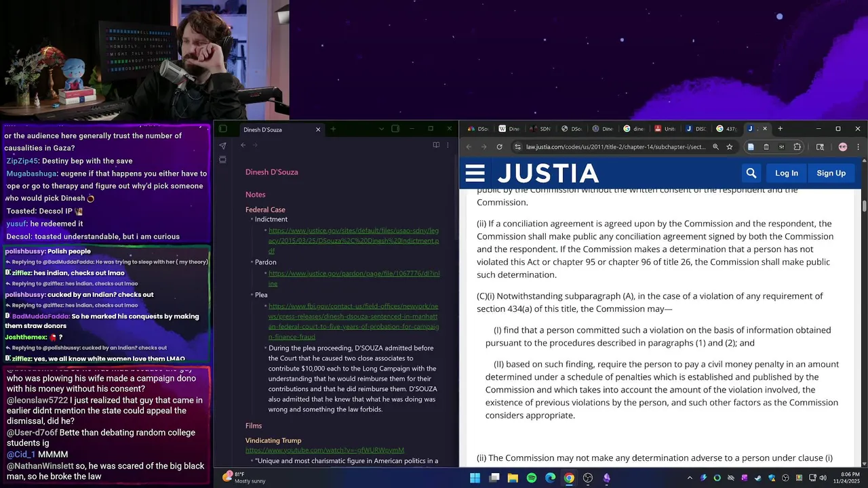Screen dimensions: 868x488
Task: Switch to the 437g Google tab
Action: (x=727, y=129)
